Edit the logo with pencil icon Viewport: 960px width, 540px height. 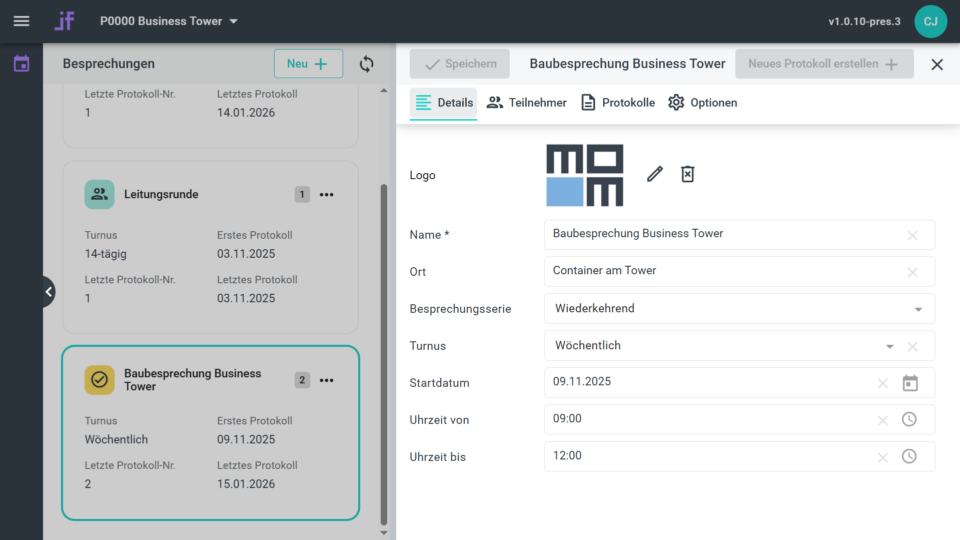coord(655,174)
